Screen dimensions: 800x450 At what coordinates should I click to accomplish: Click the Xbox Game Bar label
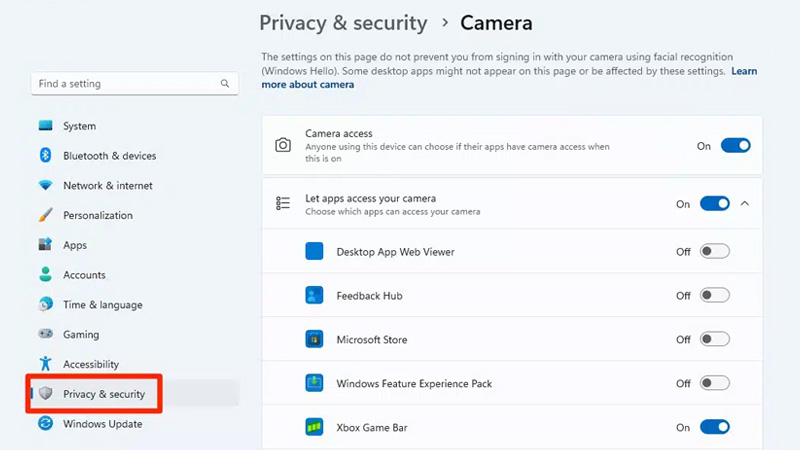372,428
